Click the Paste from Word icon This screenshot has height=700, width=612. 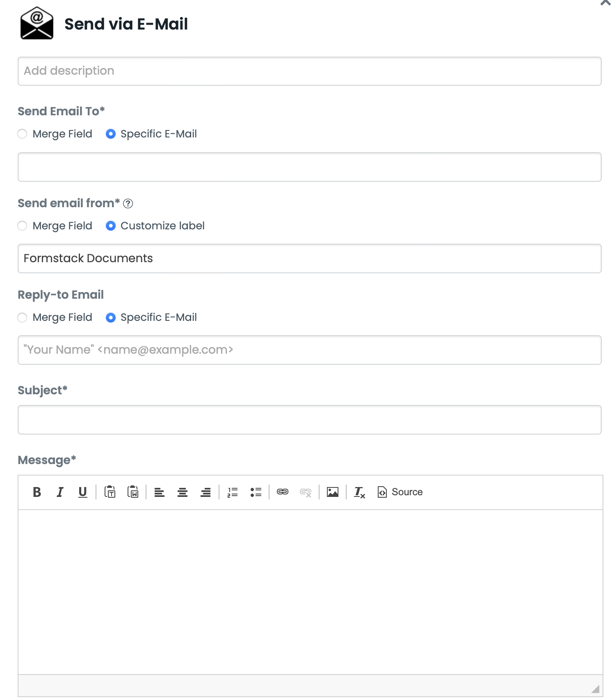[133, 492]
